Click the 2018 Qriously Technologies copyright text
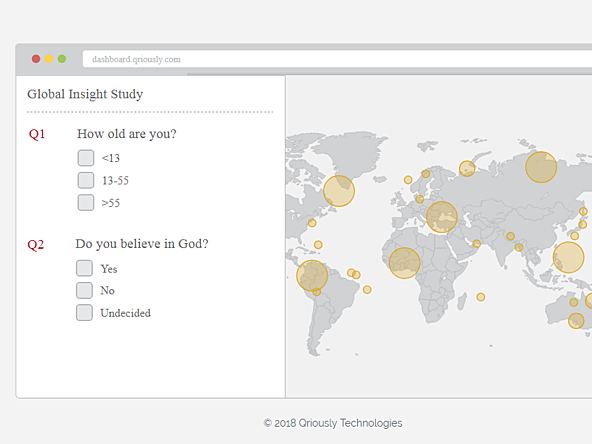 pyautogui.click(x=333, y=423)
